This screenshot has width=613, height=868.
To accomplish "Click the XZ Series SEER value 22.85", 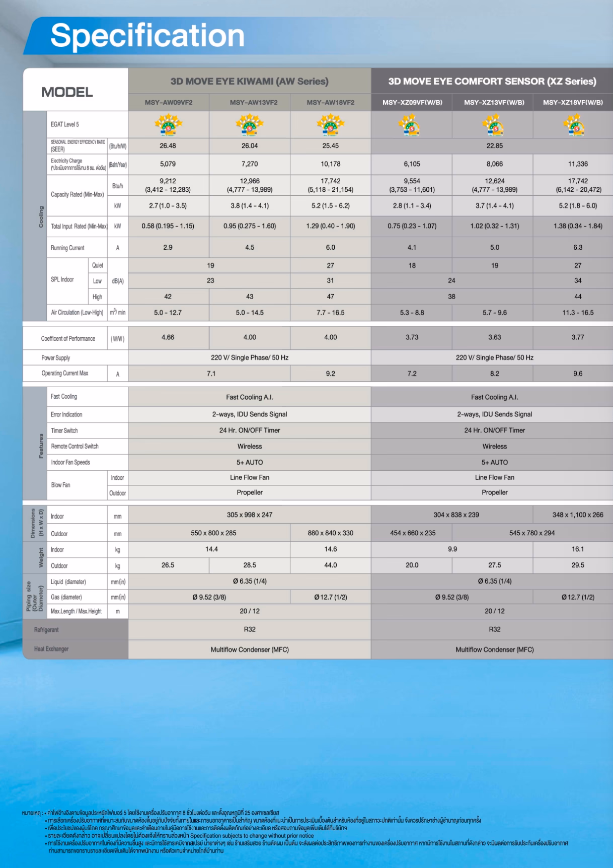I will pos(494,146).
